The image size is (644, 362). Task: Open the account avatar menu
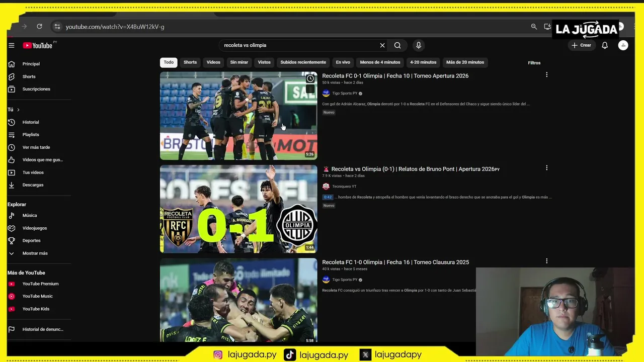coord(623,45)
